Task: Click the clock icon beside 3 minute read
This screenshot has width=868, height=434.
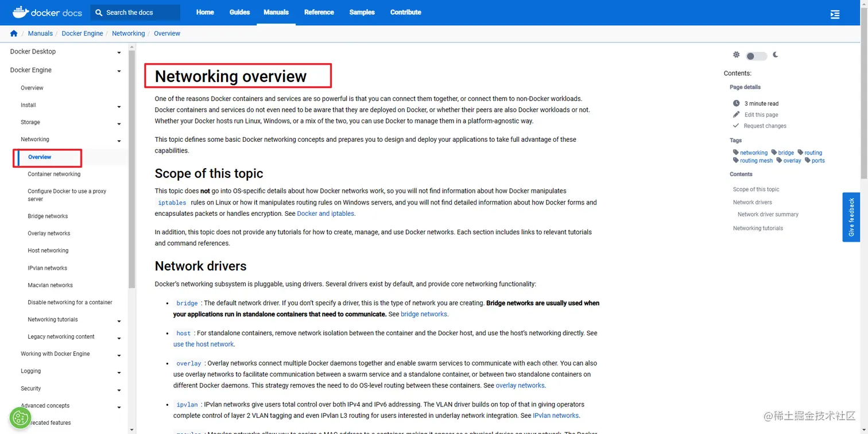Action: point(737,103)
